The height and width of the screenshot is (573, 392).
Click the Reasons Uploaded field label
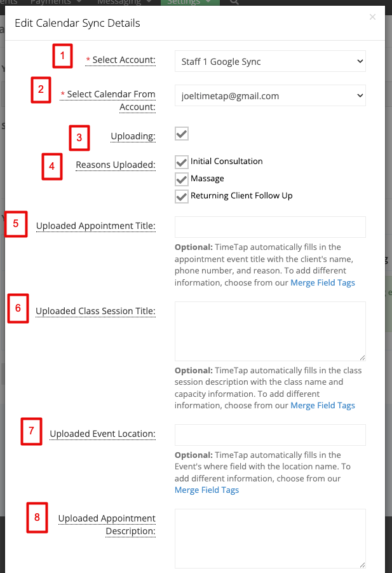point(116,165)
